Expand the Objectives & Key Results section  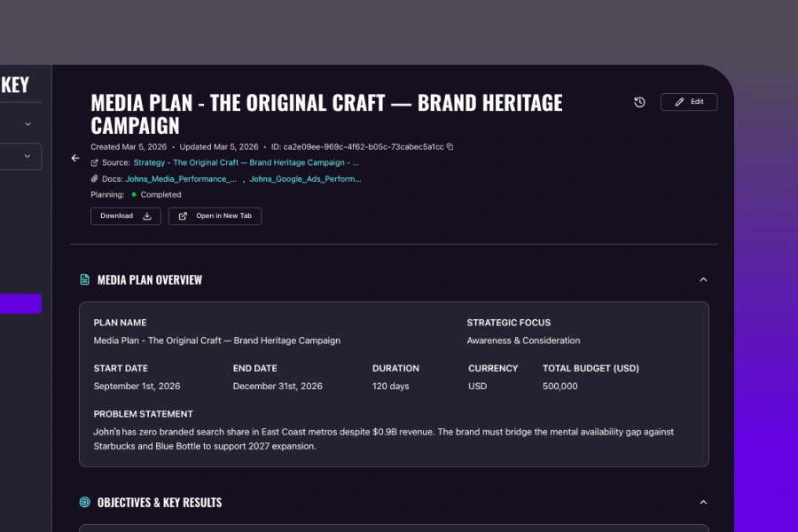[x=703, y=501]
